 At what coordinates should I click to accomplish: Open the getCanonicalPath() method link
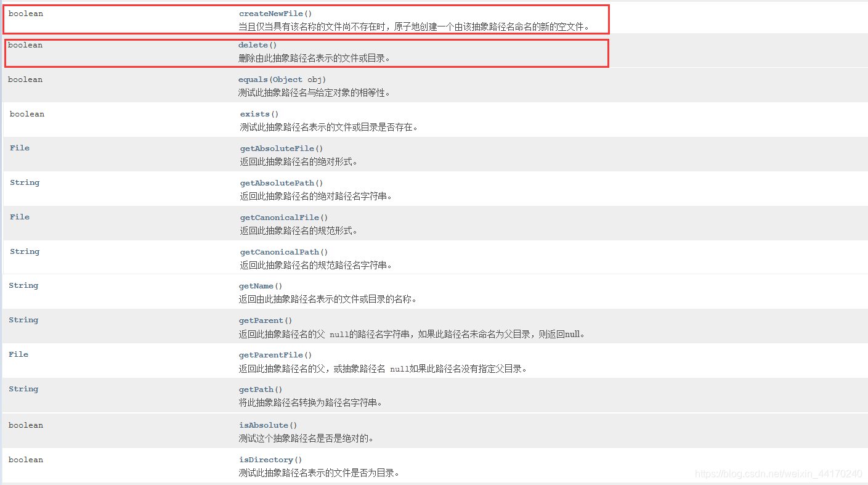284,252
